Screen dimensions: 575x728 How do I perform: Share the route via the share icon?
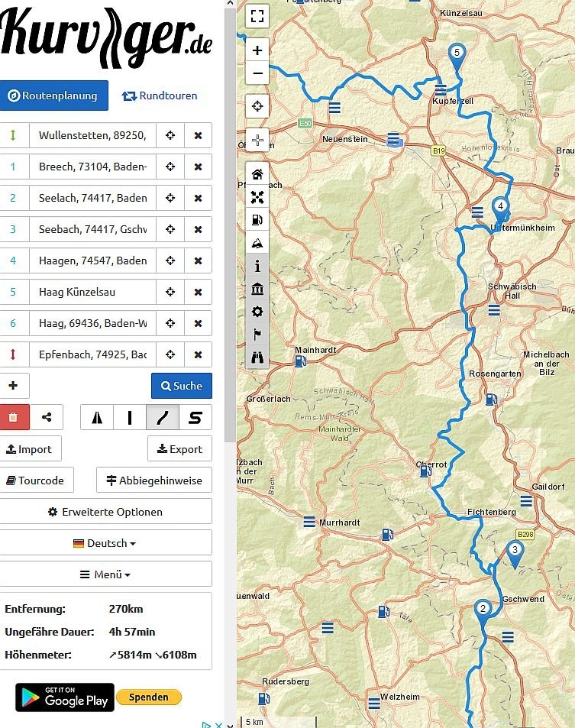point(47,417)
